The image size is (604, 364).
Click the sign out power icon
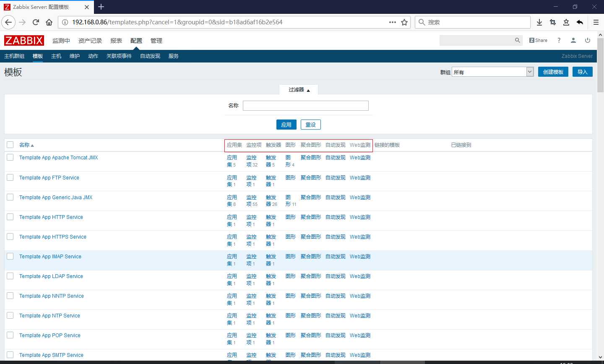point(588,40)
